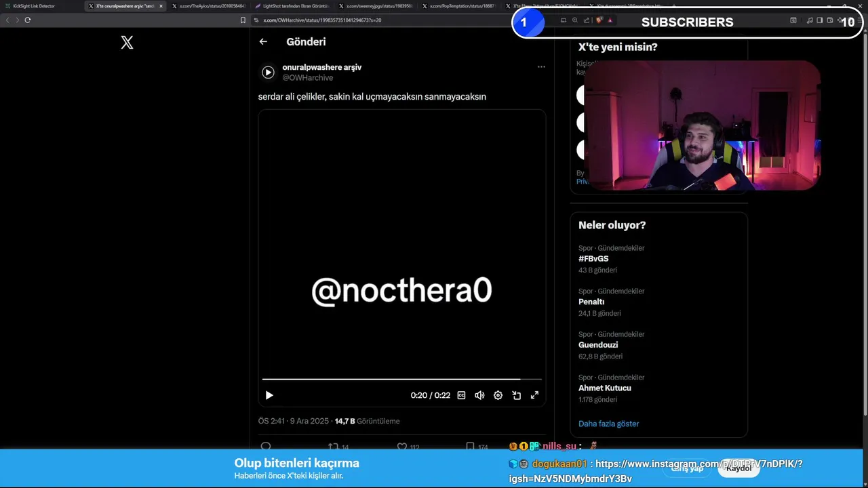Open the Penaltı trending topic
The width and height of the screenshot is (868, 488).
591,302
